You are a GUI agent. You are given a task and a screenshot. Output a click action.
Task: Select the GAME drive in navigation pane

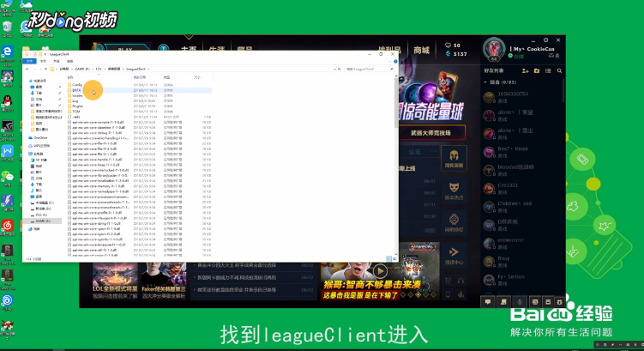(43, 221)
